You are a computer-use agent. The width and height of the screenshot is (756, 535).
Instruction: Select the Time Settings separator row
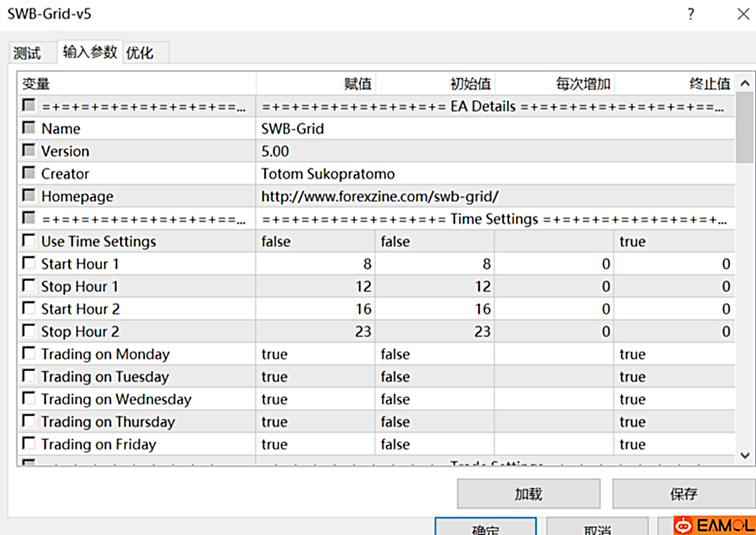click(x=377, y=219)
